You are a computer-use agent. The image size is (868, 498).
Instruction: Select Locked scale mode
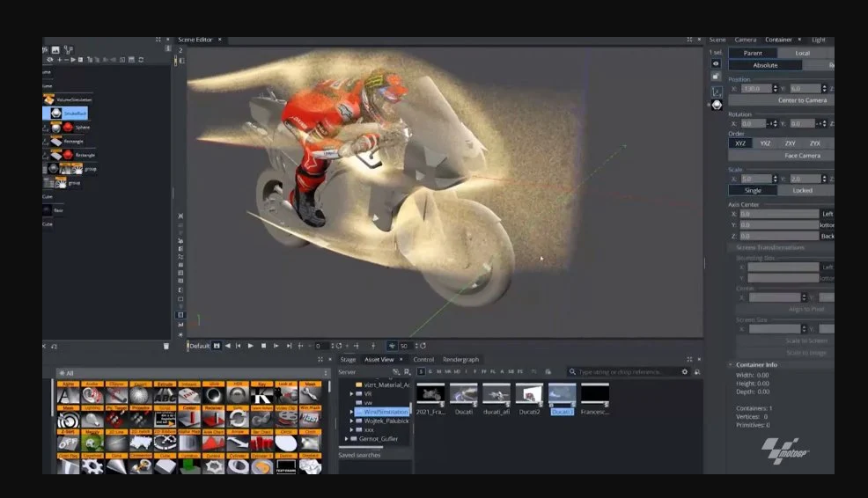coord(803,190)
